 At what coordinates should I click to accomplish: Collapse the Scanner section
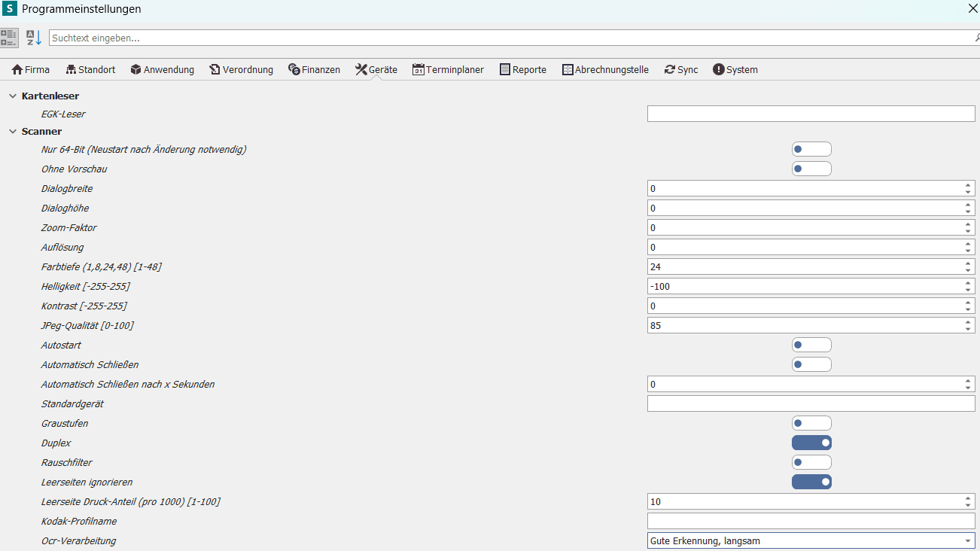[12, 132]
